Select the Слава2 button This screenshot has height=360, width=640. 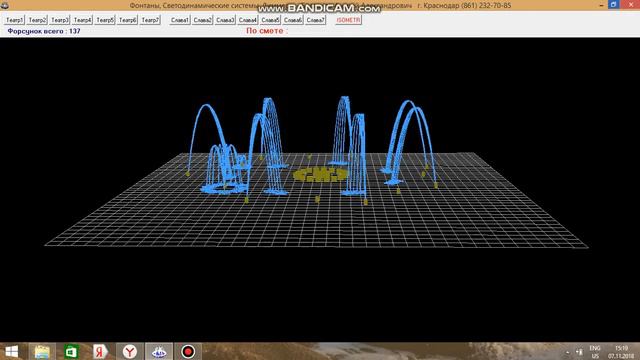(x=202, y=20)
